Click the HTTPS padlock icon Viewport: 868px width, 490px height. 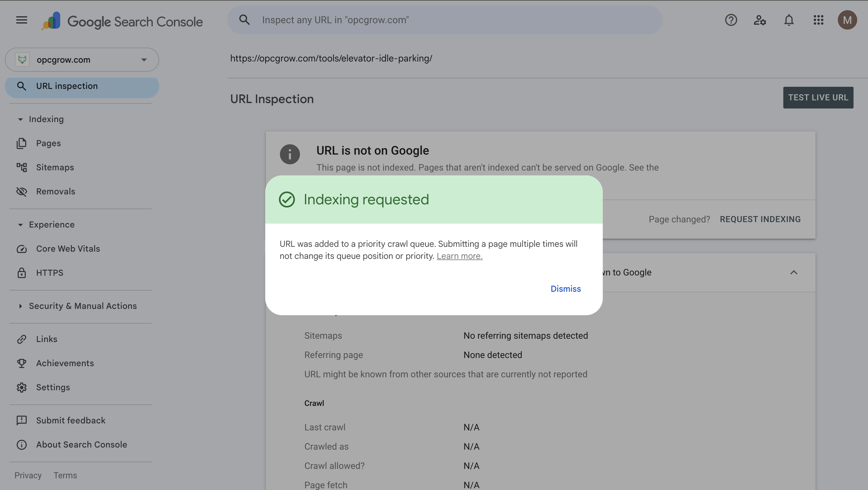[22, 273]
